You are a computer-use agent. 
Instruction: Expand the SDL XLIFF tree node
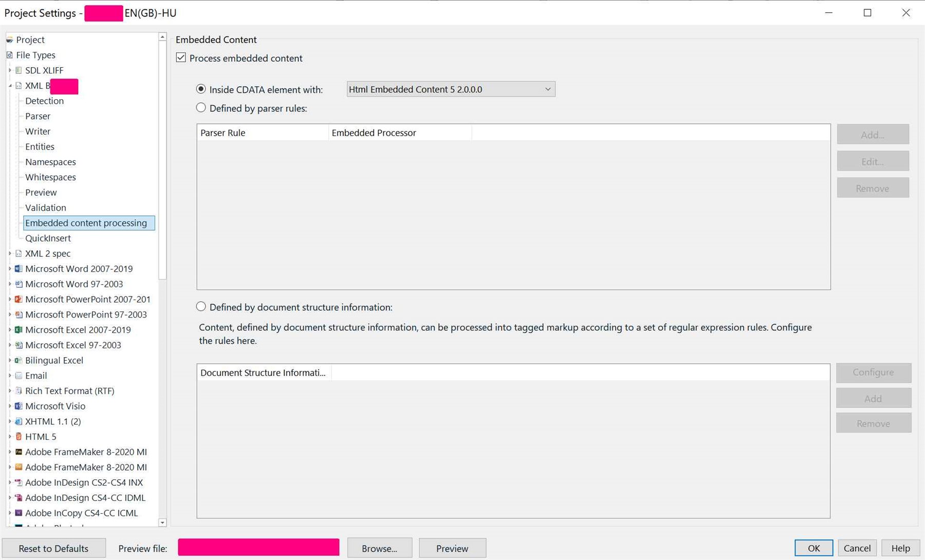point(10,70)
